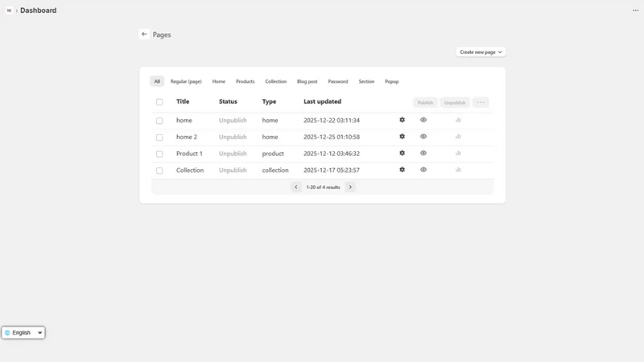Open settings gear for home page row

[x=402, y=120]
